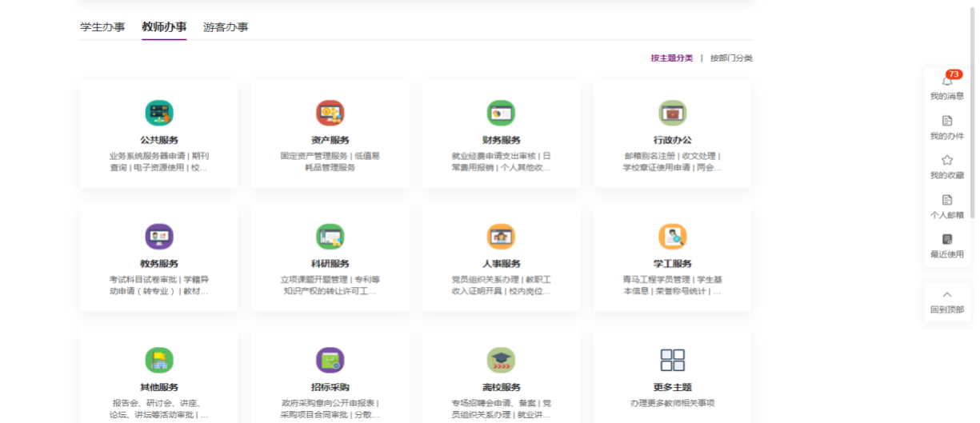Click description starting 青马工程学员管理

click(672, 285)
